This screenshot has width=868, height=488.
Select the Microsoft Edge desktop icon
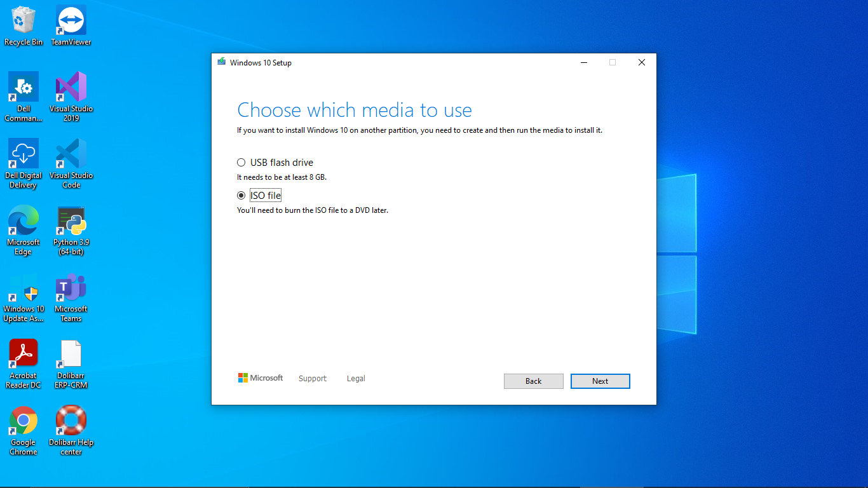click(24, 230)
